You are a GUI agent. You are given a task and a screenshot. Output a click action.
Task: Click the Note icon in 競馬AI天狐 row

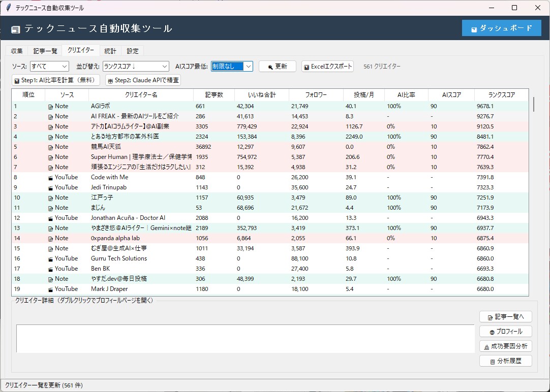50,147
